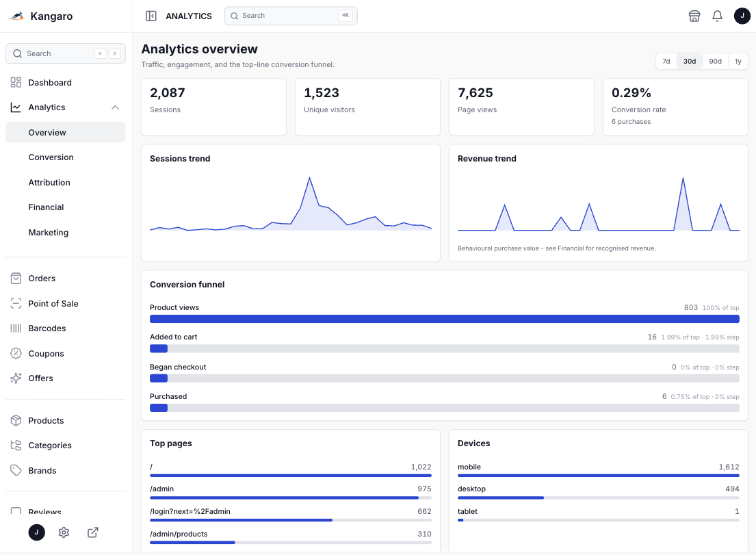The image size is (756, 555).
Task: Click the Products box icon
Action: tap(16, 420)
